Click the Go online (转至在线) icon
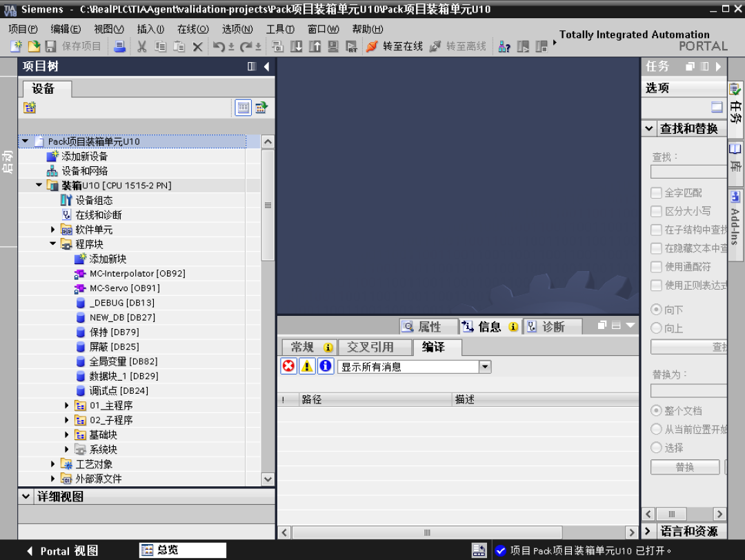Viewport: 745px width, 560px height. click(372, 46)
